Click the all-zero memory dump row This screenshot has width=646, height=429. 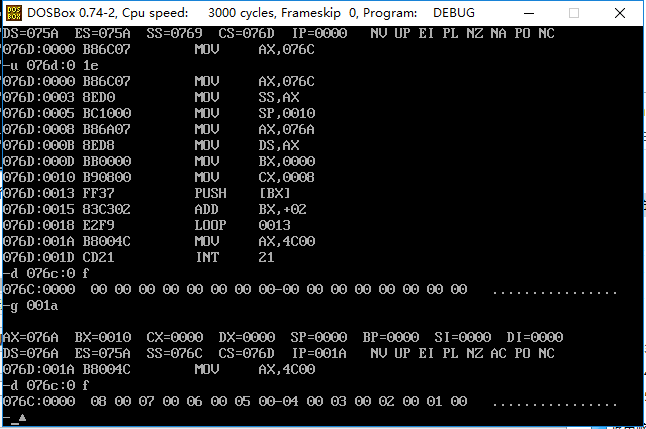pos(310,289)
